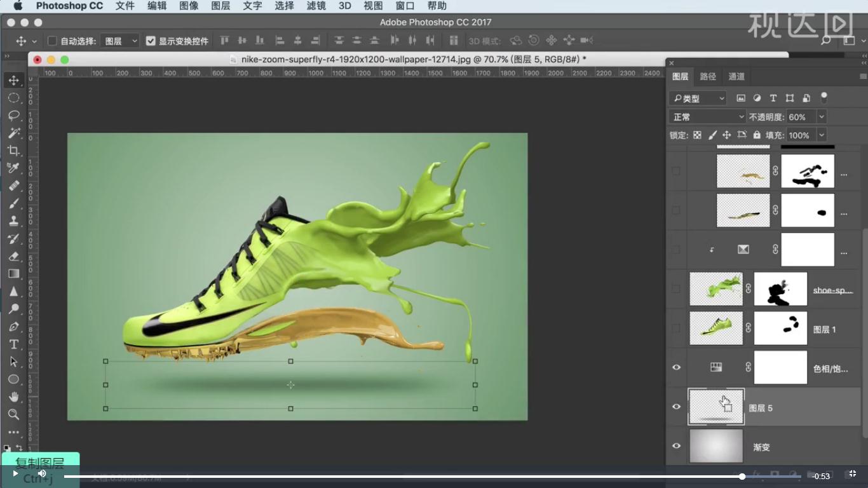Mute the video volume icon
The image size is (868, 488).
coord(42,473)
